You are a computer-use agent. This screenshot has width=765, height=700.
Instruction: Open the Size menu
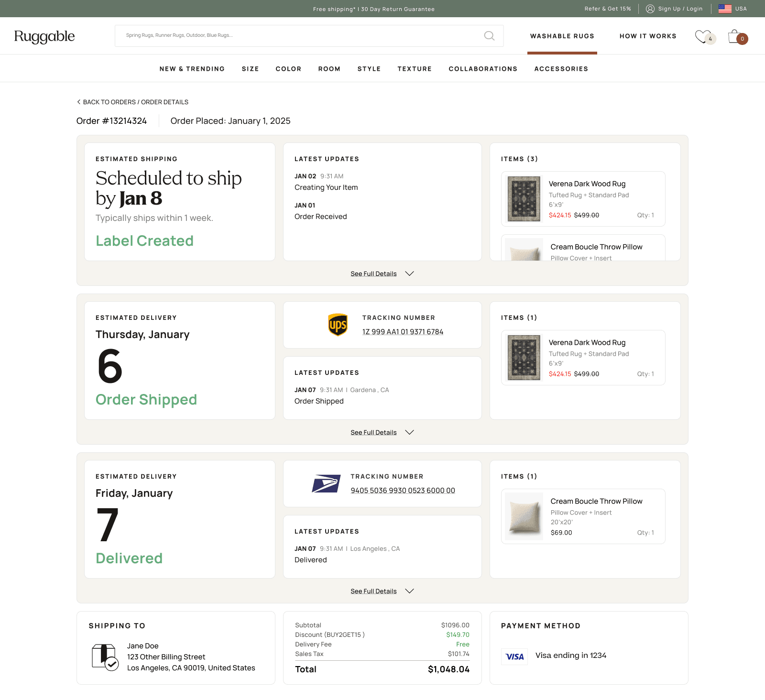[x=250, y=69]
